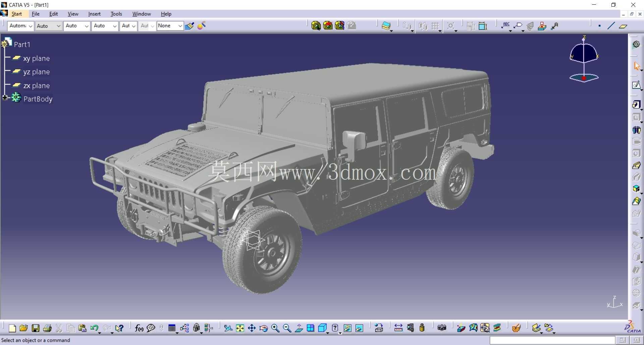Open the File menu

tap(36, 14)
